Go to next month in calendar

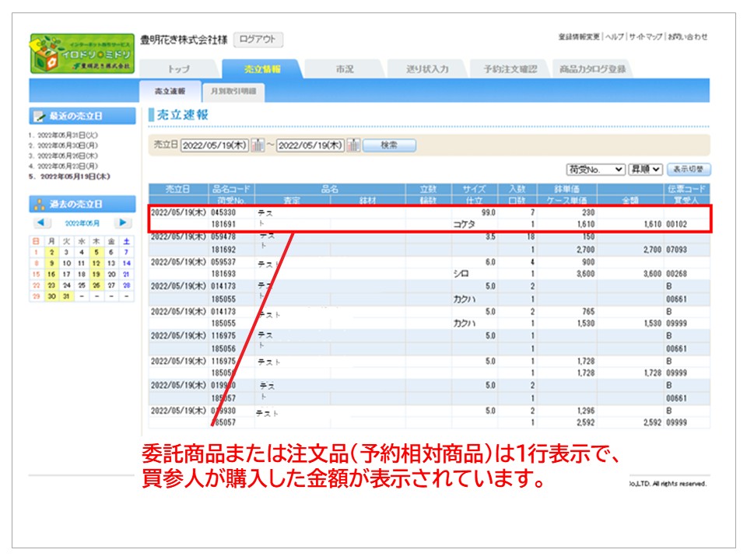coord(123,223)
